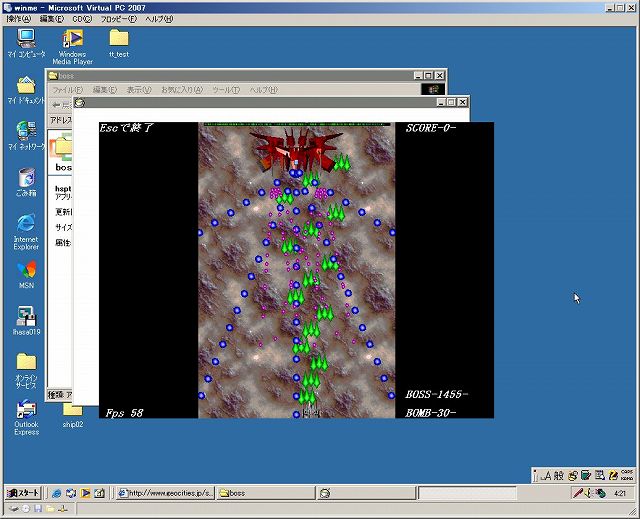Open the Online Services (オンライン サービス) folder
This screenshot has width=640, height=519.
(27, 370)
